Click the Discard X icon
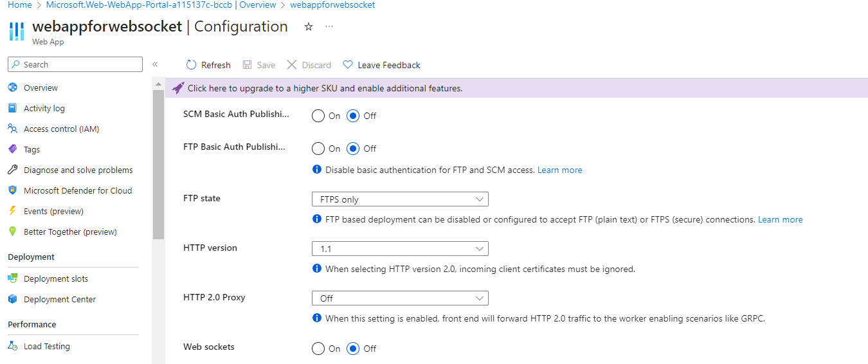The image size is (868, 364). [x=292, y=65]
